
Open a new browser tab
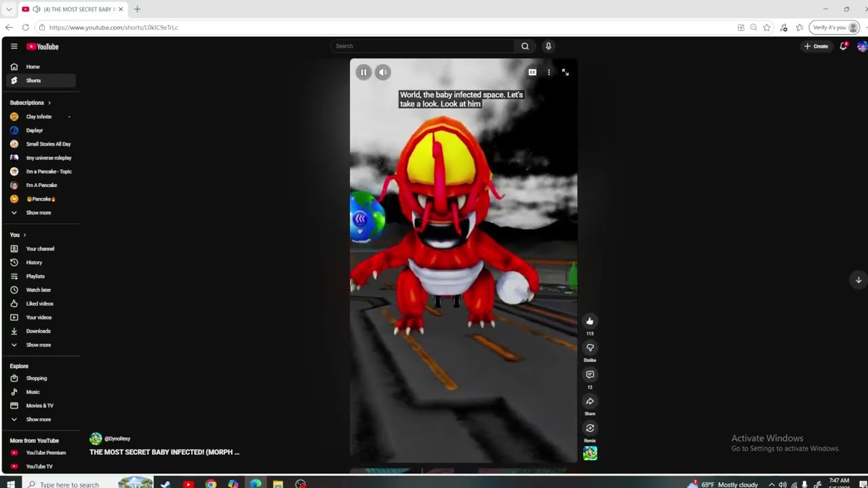coord(137,9)
